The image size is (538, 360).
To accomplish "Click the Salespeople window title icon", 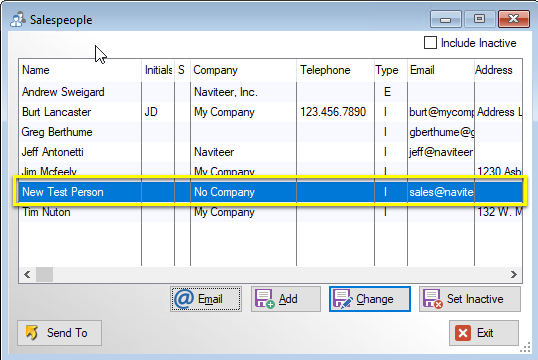I will [x=17, y=19].
